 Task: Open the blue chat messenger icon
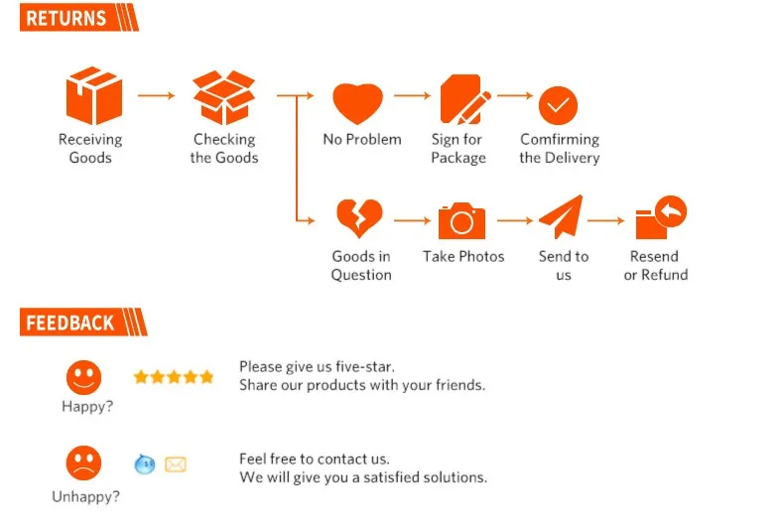point(145,464)
